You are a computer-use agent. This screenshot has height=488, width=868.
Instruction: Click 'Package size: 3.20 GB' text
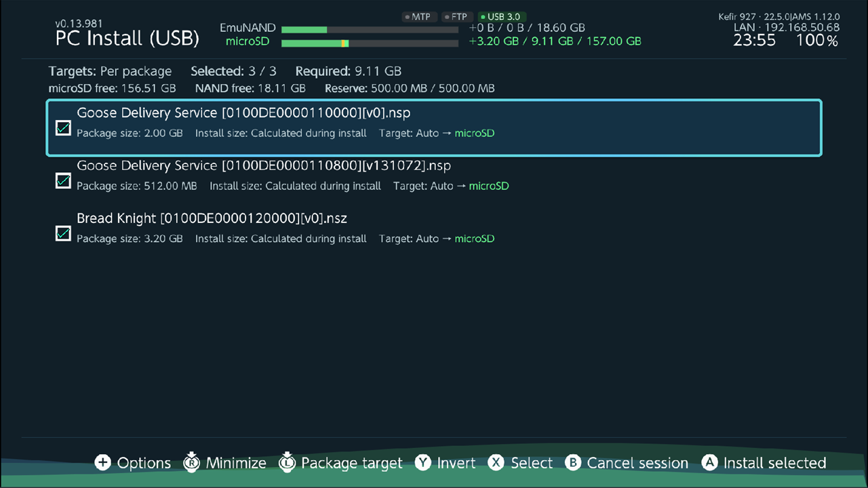pyautogui.click(x=130, y=239)
